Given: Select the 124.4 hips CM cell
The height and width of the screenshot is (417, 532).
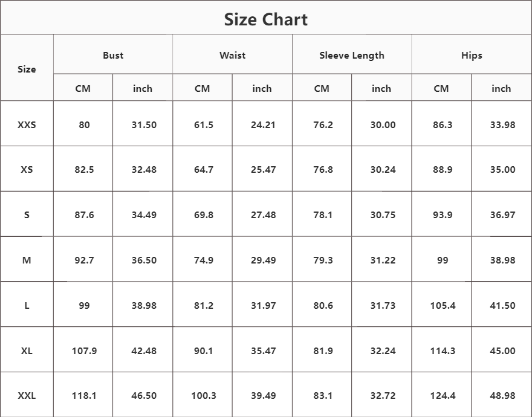Looking at the screenshot, I should tap(443, 396).
